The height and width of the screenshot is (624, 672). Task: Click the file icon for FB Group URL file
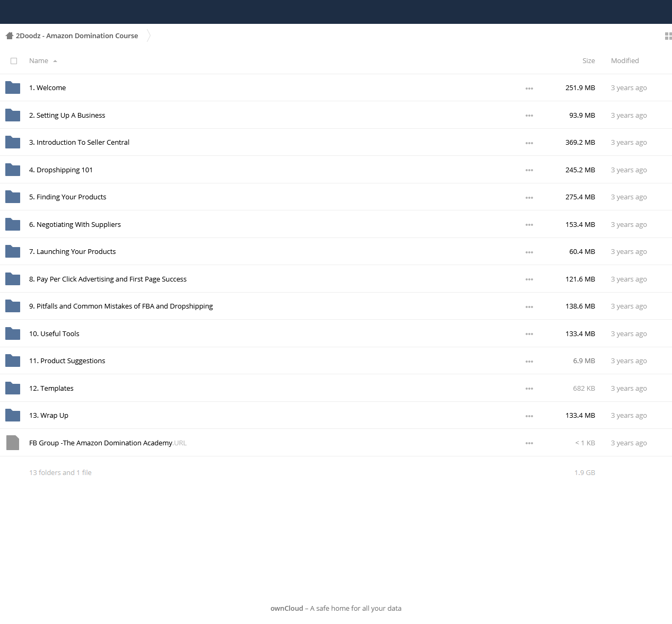pyautogui.click(x=13, y=443)
